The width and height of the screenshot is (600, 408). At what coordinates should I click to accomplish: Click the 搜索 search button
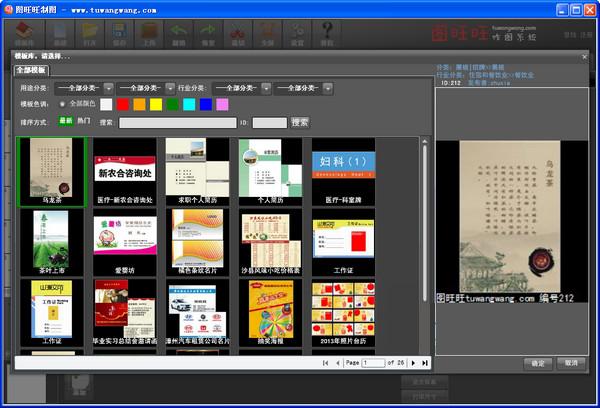(x=299, y=122)
